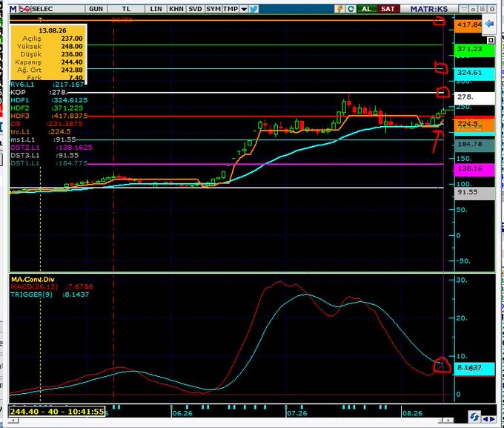This screenshot has height=428, width=504.
Task: Select the TL currency button
Action: pos(126,9)
